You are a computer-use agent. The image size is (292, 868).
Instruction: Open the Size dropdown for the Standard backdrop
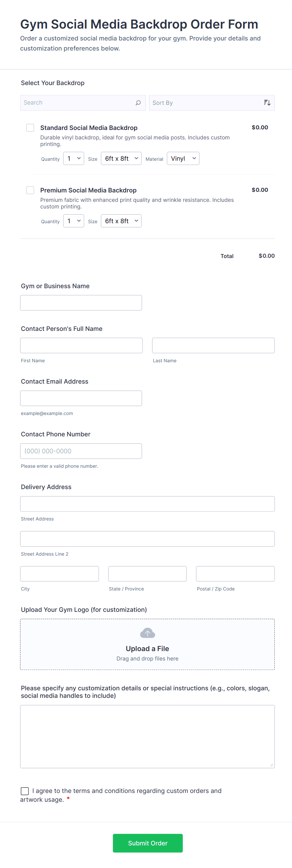click(x=121, y=158)
